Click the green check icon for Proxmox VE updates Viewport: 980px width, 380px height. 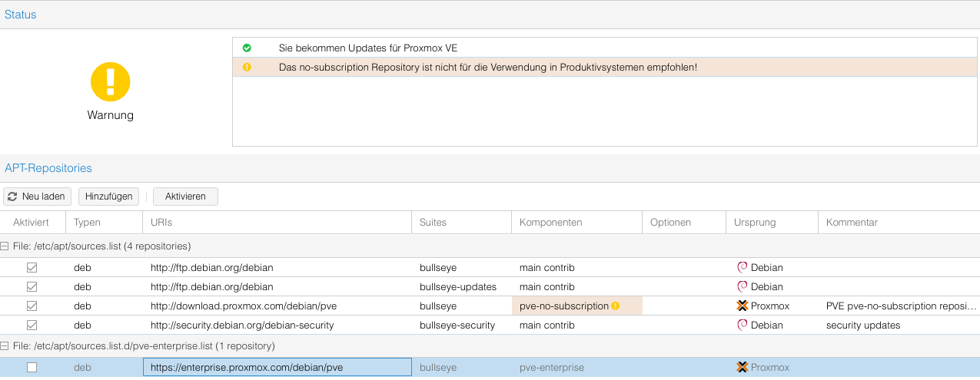pyautogui.click(x=247, y=48)
